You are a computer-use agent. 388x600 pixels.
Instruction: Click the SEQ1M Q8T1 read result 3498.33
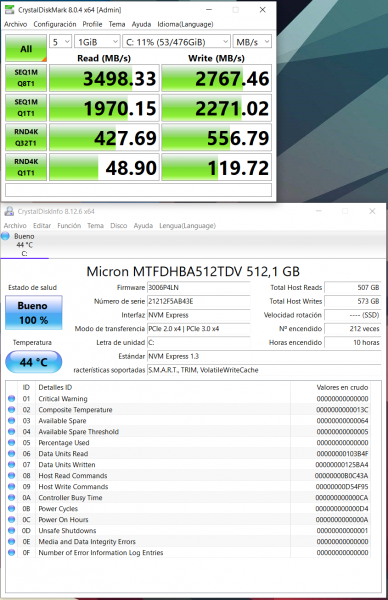(x=104, y=78)
